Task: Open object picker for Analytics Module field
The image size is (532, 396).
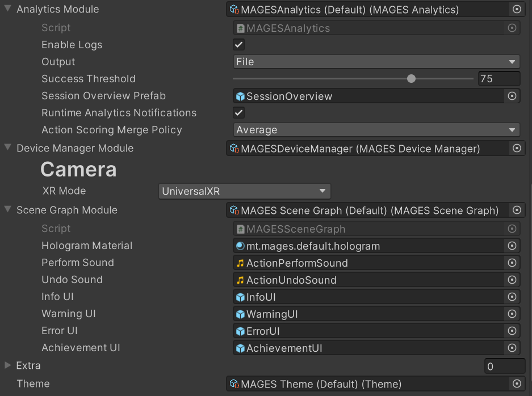Action: [517, 10]
